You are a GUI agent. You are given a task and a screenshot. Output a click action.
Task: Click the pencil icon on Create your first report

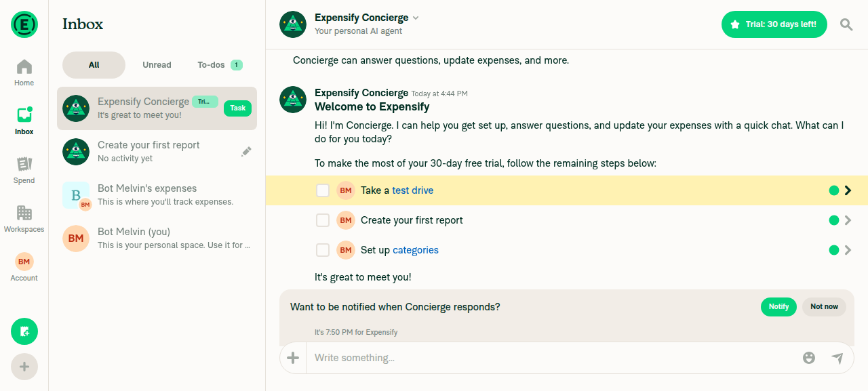246,152
